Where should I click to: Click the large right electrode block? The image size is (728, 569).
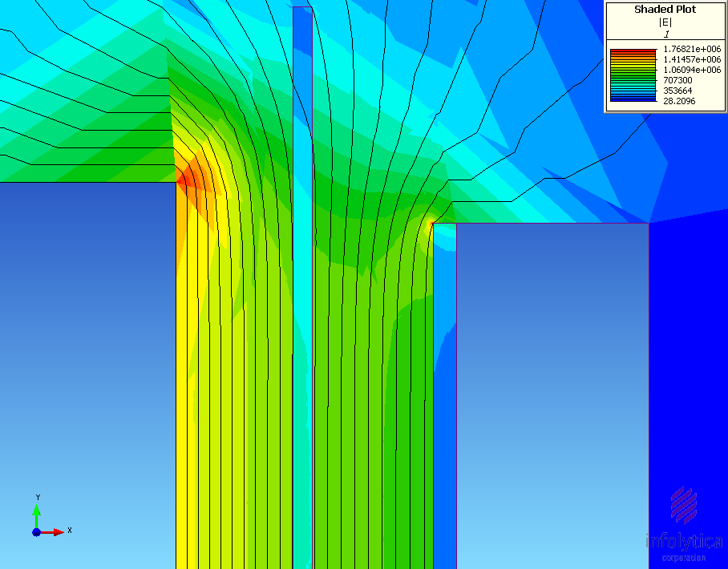[x=552, y=385]
